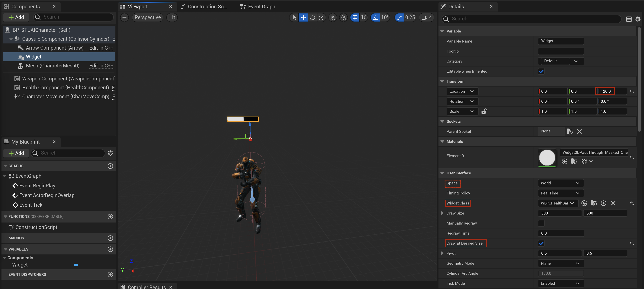Toggle scale snapping icon
Screen dimensions: 644x289
pyautogui.click(x=399, y=17)
